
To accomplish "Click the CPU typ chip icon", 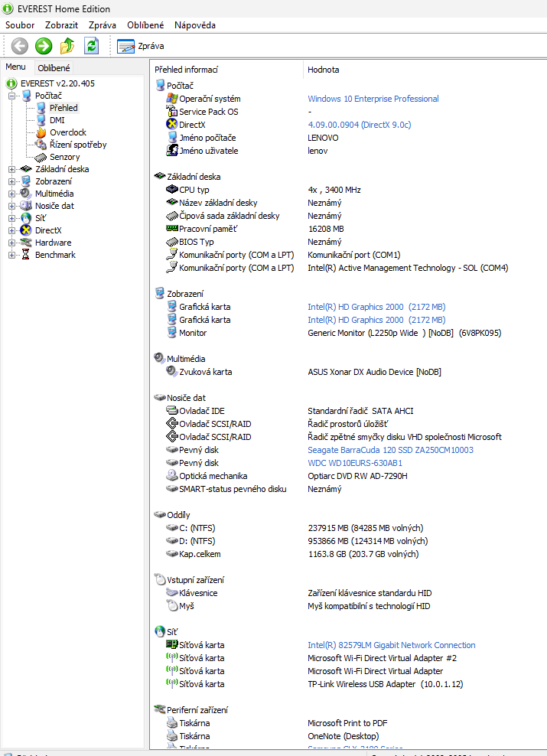I will pos(172,190).
